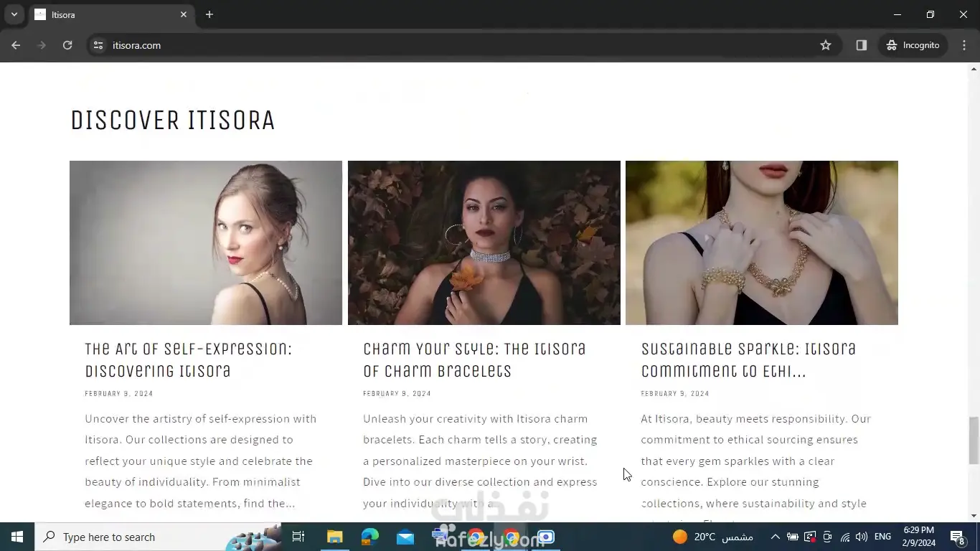The image size is (980, 551).
Task: Click the scrollbar's up arrow
Action: point(974,69)
